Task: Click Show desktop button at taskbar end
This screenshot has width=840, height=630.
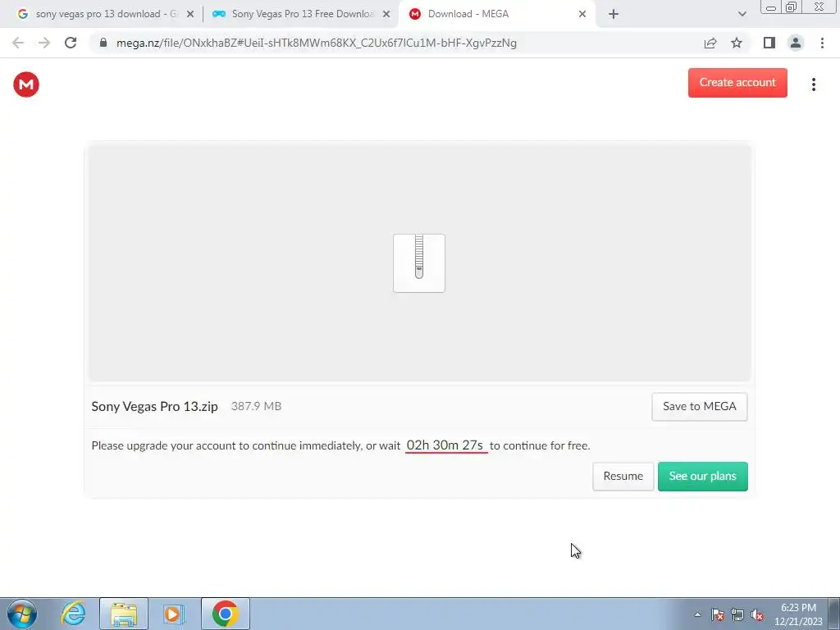Action: pos(834,614)
